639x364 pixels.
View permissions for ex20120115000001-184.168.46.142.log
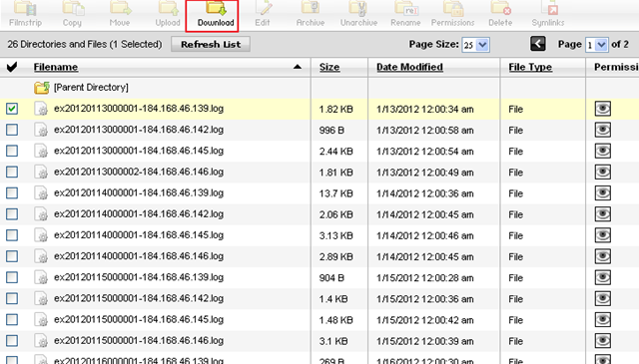pyautogui.click(x=603, y=299)
